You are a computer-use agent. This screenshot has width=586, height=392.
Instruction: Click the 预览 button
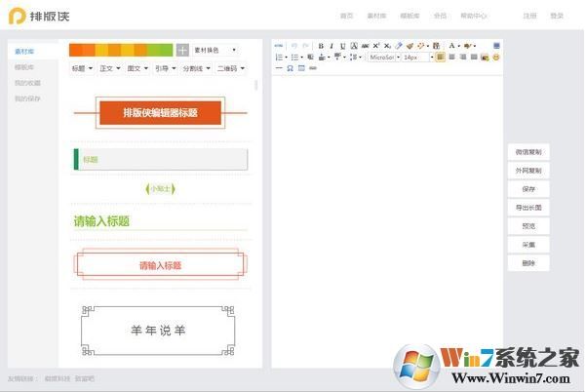pos(528,226)
